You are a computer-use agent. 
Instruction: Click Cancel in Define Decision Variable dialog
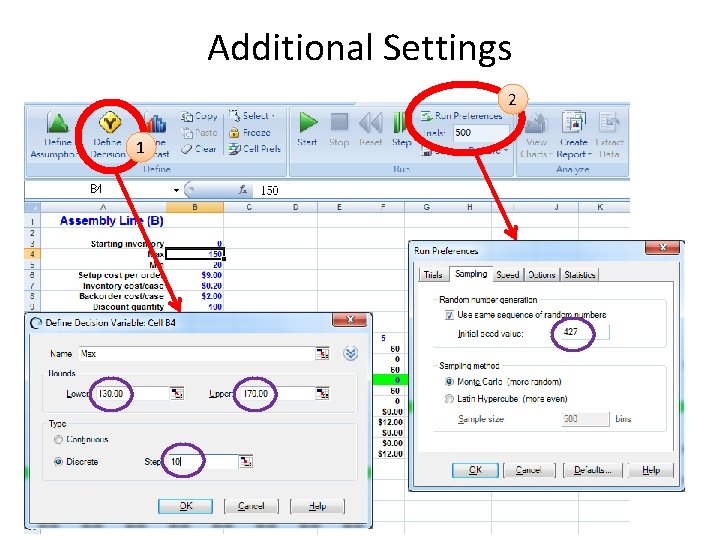click(x=251, y=506)
